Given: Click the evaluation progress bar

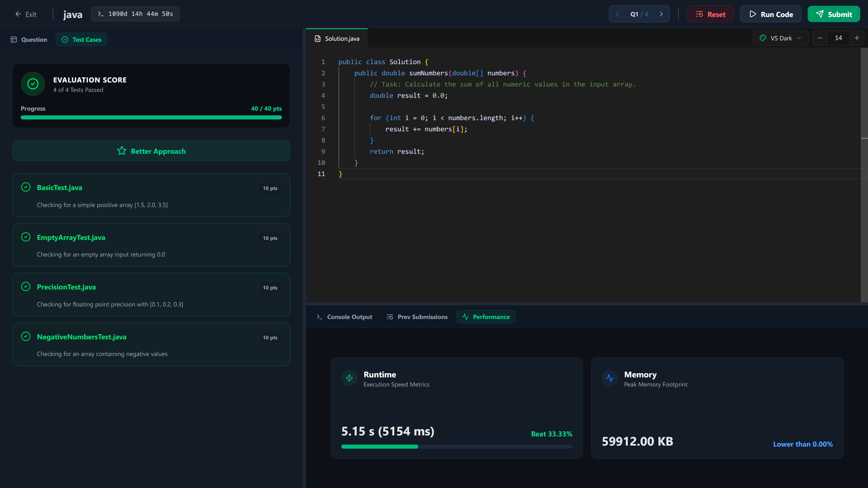Looking at the screenshot, I should click(151, 117).
